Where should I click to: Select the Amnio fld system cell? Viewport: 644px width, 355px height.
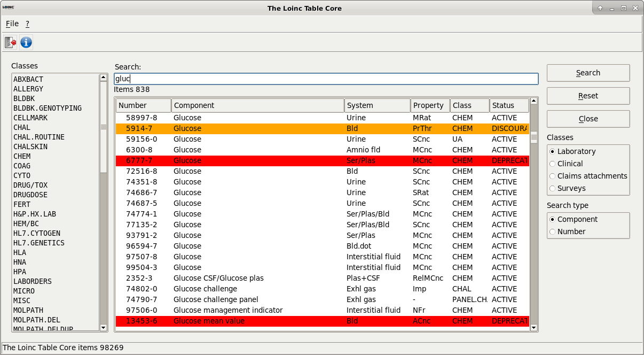coord(378,150)
